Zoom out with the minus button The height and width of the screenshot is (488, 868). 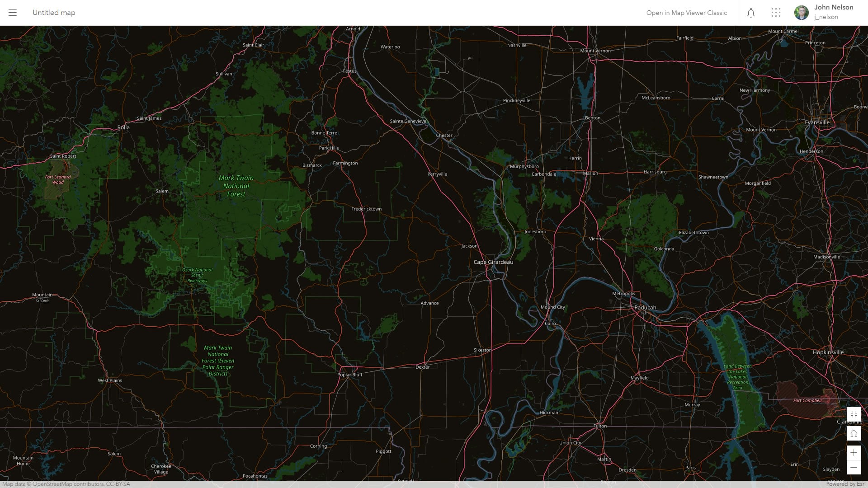click(x=854, y=467)
